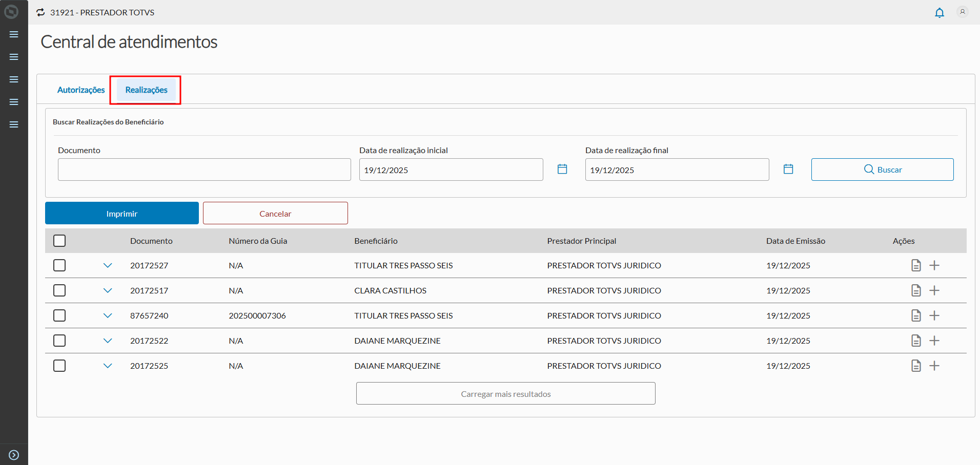Expand the sidebar with bottom arrow icon
This screenshot has height=465, width=980.
click(x=14, y=455)
